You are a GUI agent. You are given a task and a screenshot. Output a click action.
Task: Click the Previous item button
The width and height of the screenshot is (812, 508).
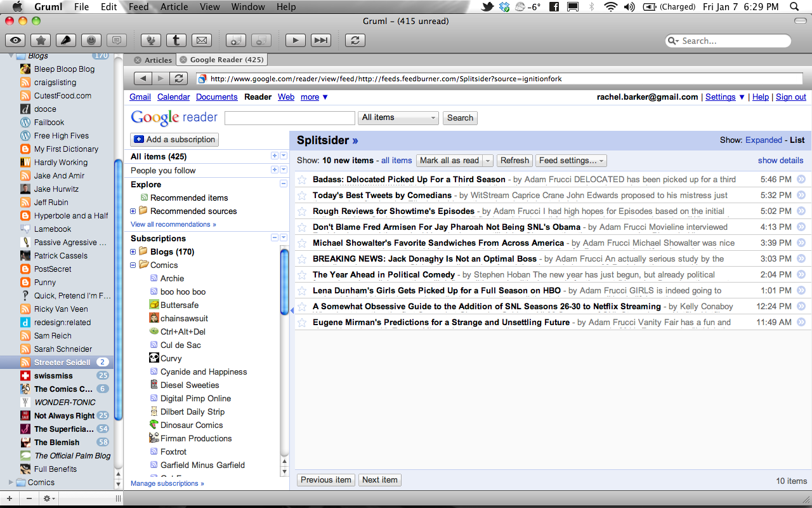click(326, 480)
